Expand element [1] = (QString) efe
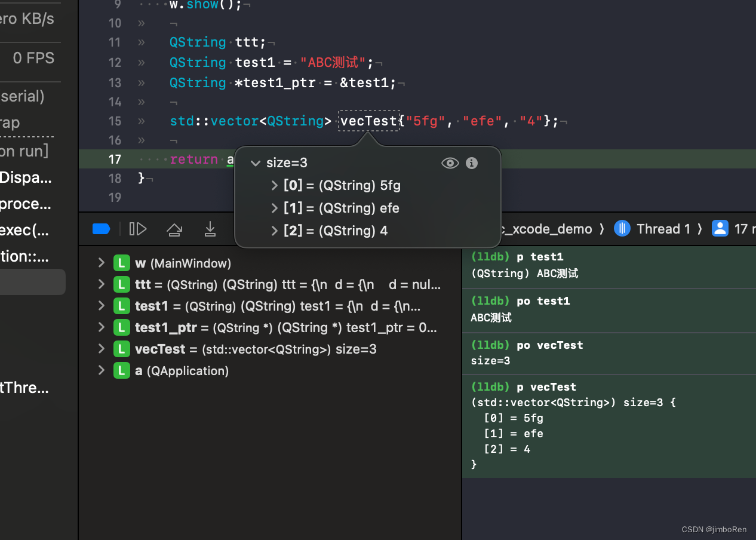The height and width of the screenshot is (540, 756). pos(275,208)
